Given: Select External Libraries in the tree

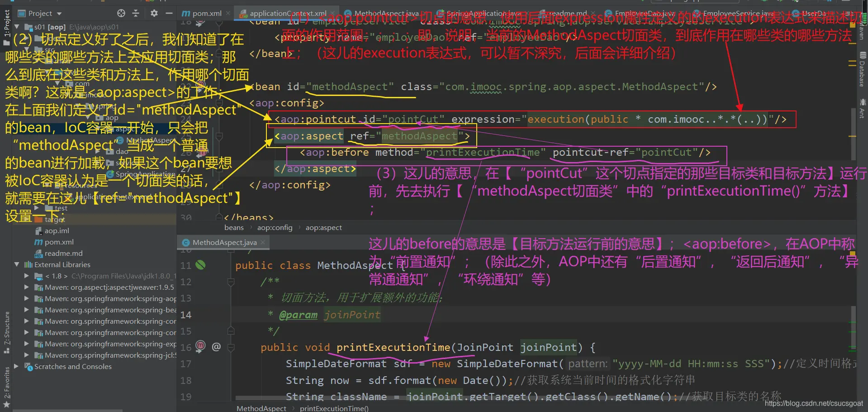Looking at the screenshot, I should (62, 265).
